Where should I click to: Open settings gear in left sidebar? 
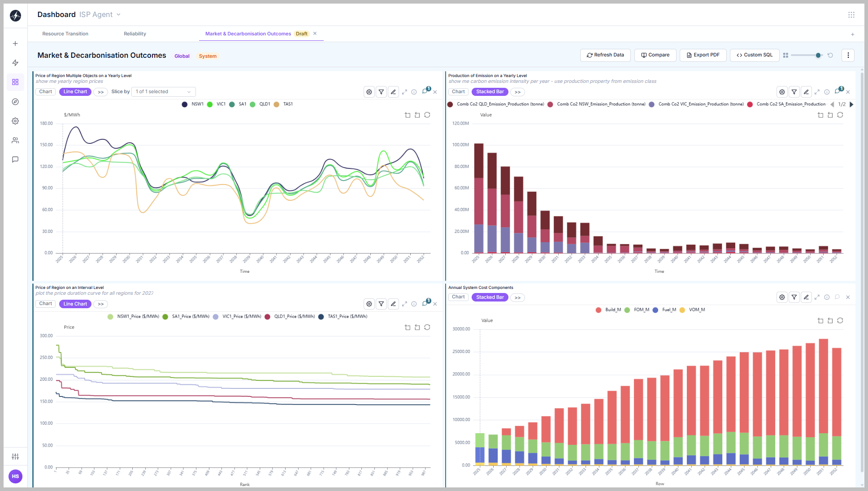(x=15, y=121)
